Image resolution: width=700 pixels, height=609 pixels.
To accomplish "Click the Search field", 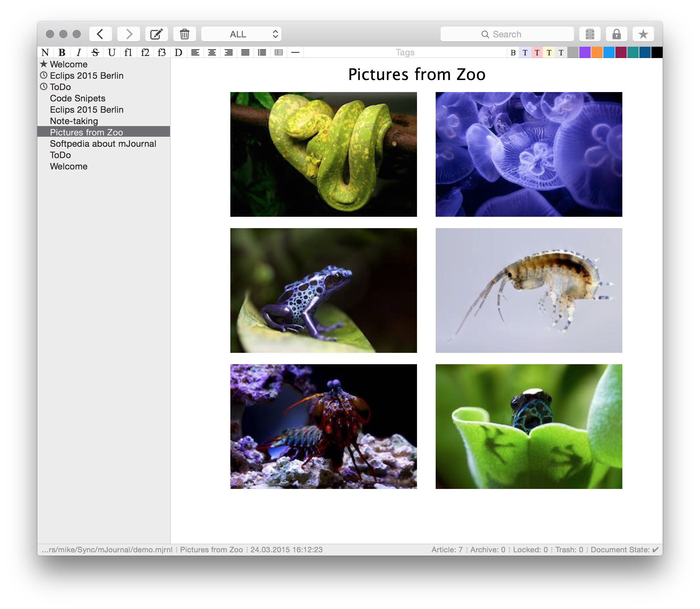I will (x=507, y=34).
